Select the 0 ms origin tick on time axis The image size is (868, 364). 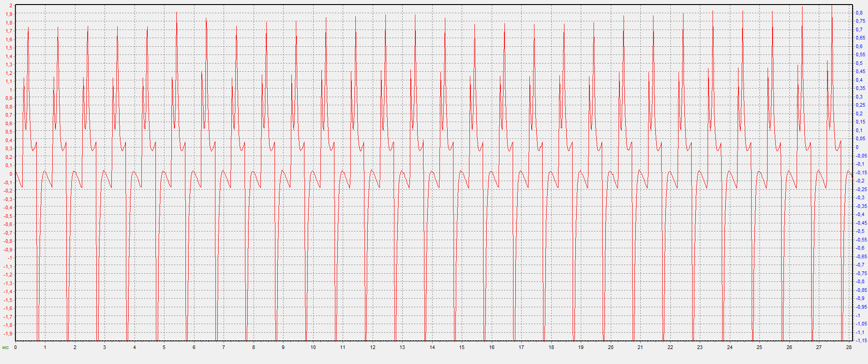tap(15, 347)
